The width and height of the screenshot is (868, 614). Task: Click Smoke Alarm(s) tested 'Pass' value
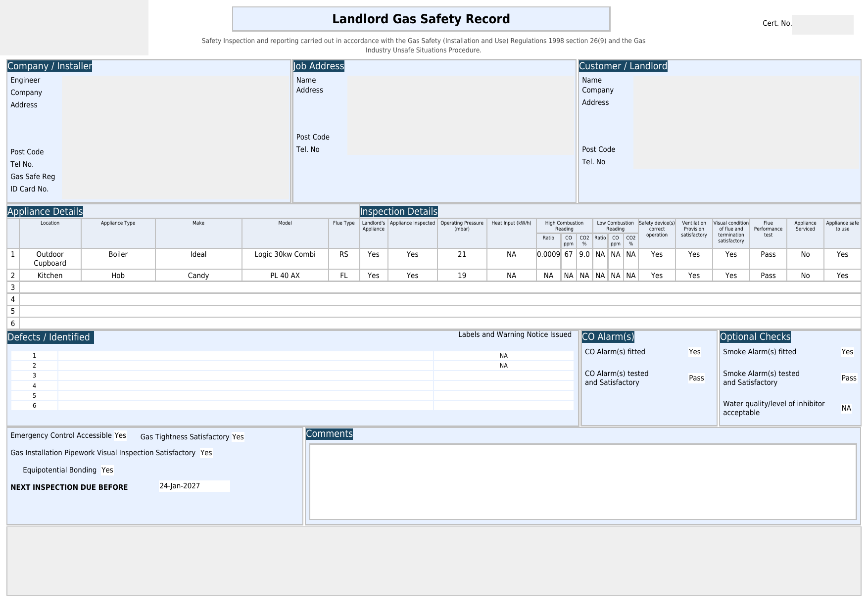pos(849,378)
